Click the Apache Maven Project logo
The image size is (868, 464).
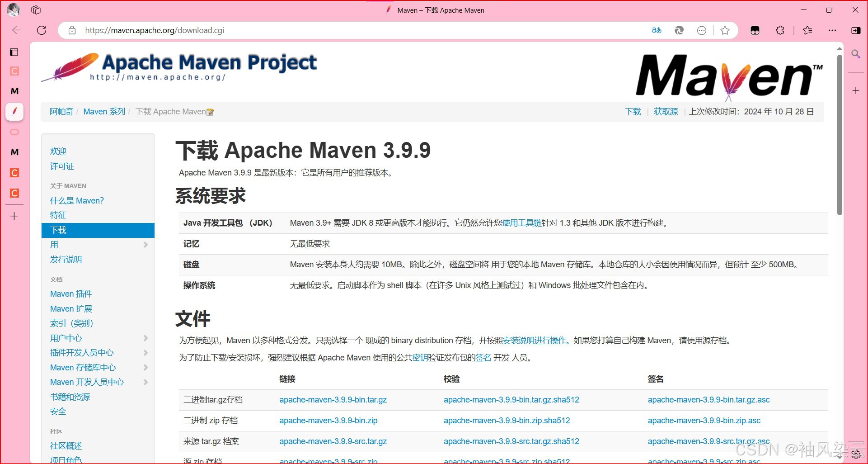click(179, 67)
